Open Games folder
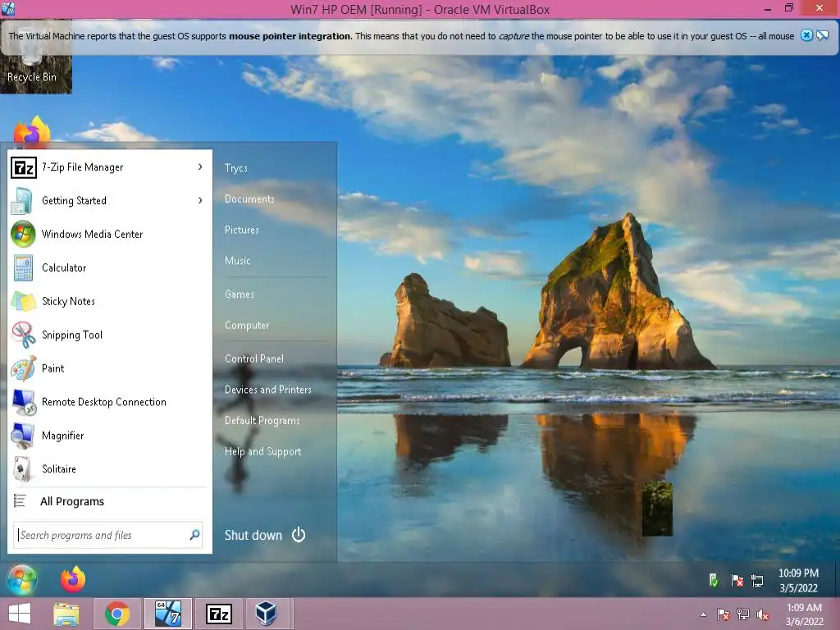Image resolution: width=840 pixels, height=630 pixels. point(239,294)
